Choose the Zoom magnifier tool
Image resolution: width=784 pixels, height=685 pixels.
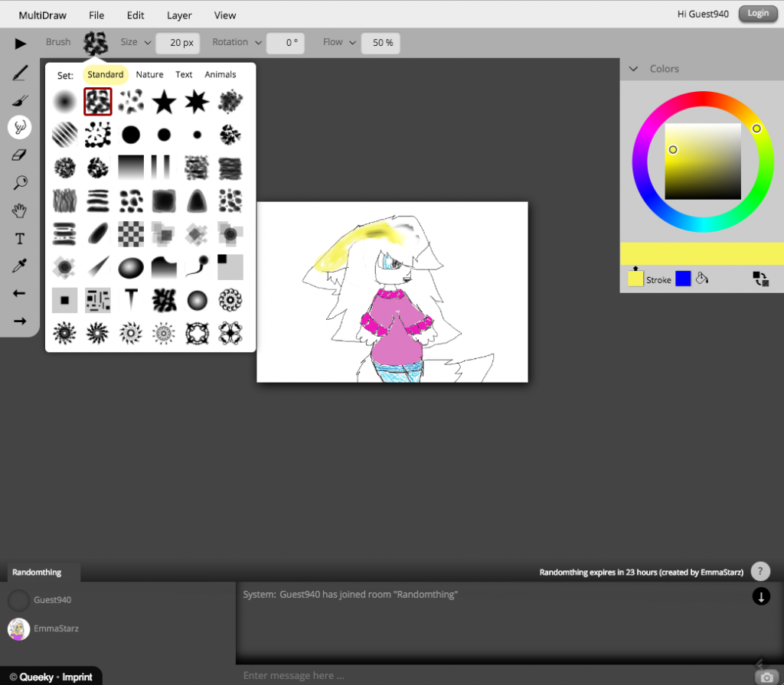click(x=20, y=182)
